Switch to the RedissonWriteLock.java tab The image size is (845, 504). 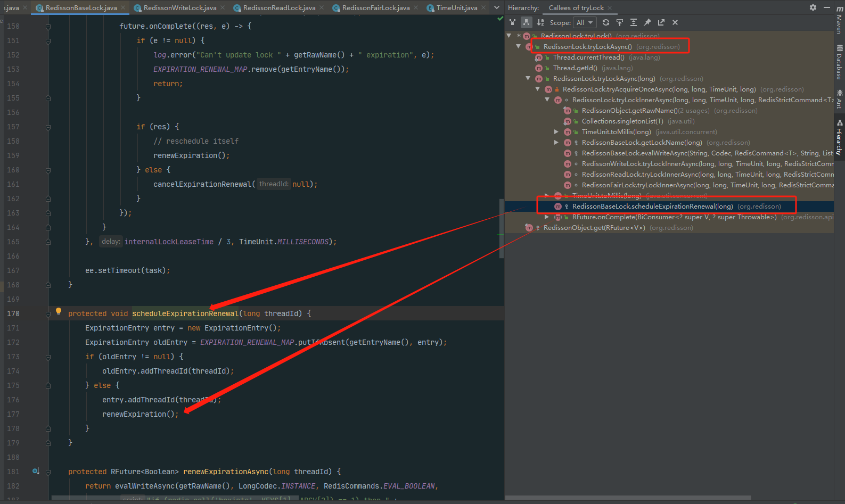(180, 7)
